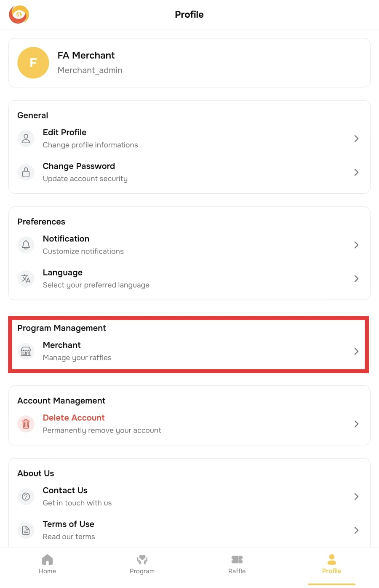Select the Profile tab in the bottom bar
379x588 pixels.
point(331,564)
